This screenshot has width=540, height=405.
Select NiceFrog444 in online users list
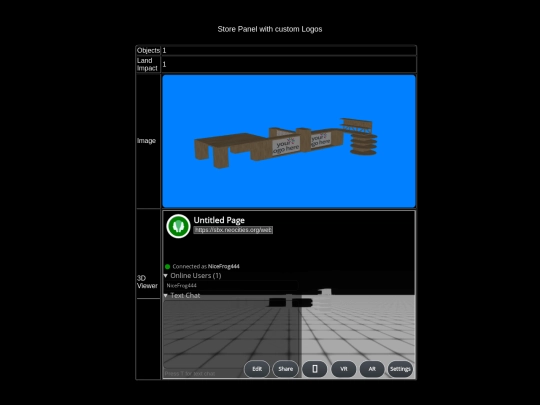(230, 285)
